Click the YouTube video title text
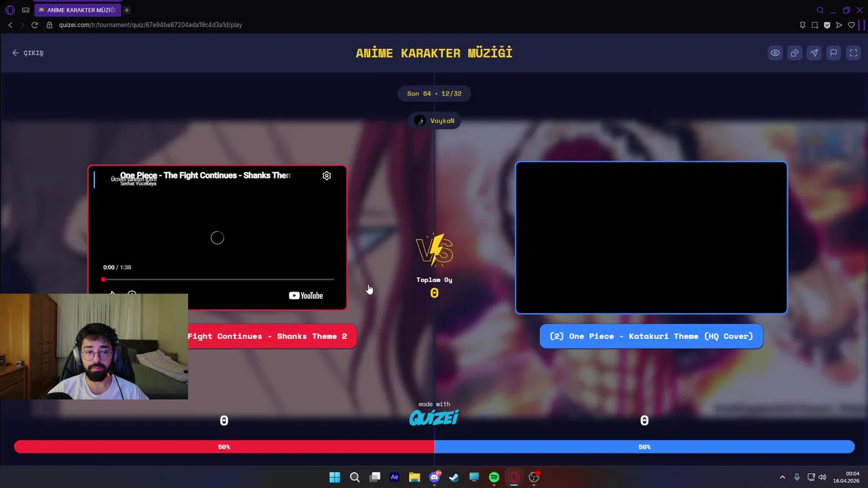 [x=205, y=176]
